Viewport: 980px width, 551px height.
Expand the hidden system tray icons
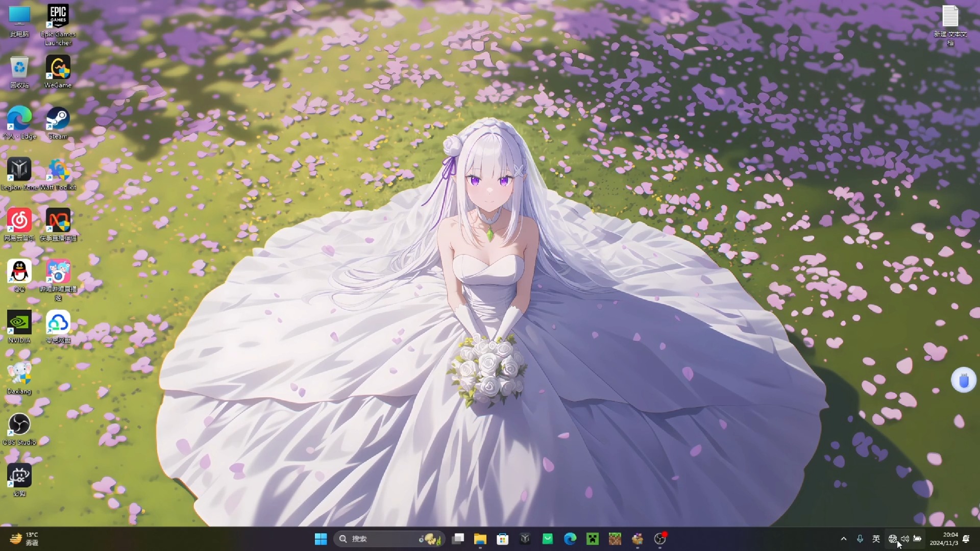pyautogui.click(x=844, y=539)
